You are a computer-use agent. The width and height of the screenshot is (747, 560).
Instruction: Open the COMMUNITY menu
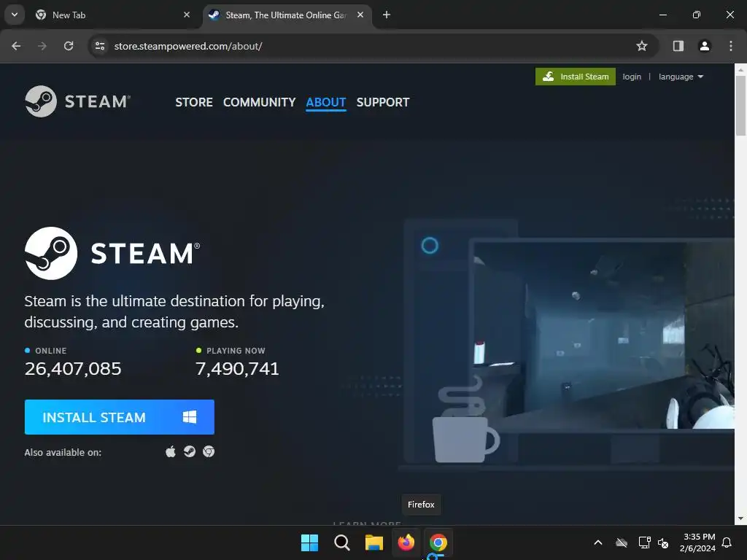[x=259, y=102]
